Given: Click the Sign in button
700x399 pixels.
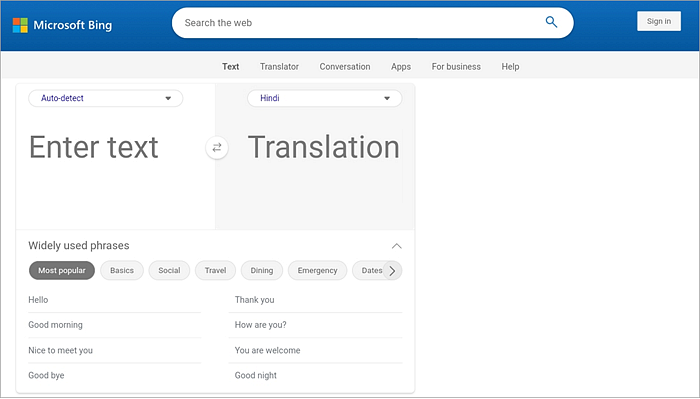Looking at the screenshot, I should 659,21.
